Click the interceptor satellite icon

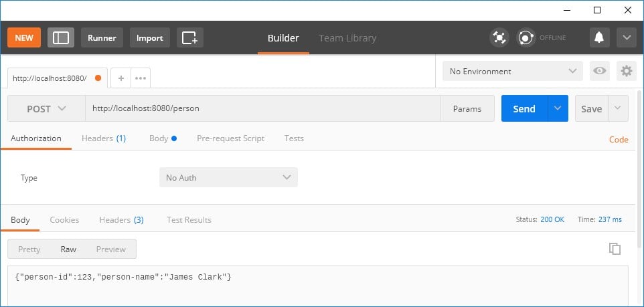point(499,37)
